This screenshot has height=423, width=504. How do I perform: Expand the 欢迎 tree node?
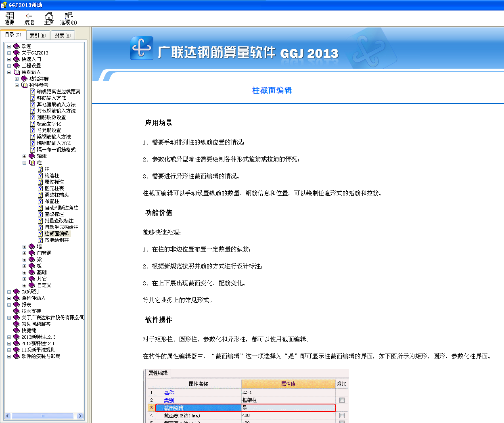9,46
